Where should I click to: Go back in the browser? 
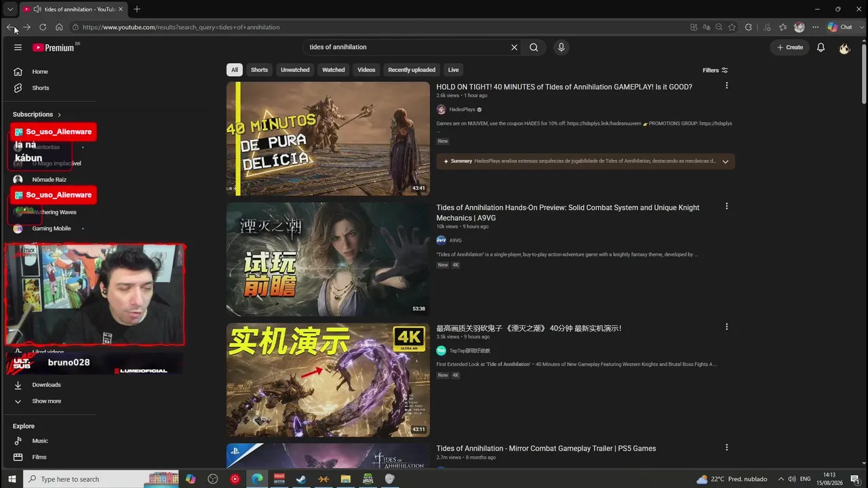point(11,27)
